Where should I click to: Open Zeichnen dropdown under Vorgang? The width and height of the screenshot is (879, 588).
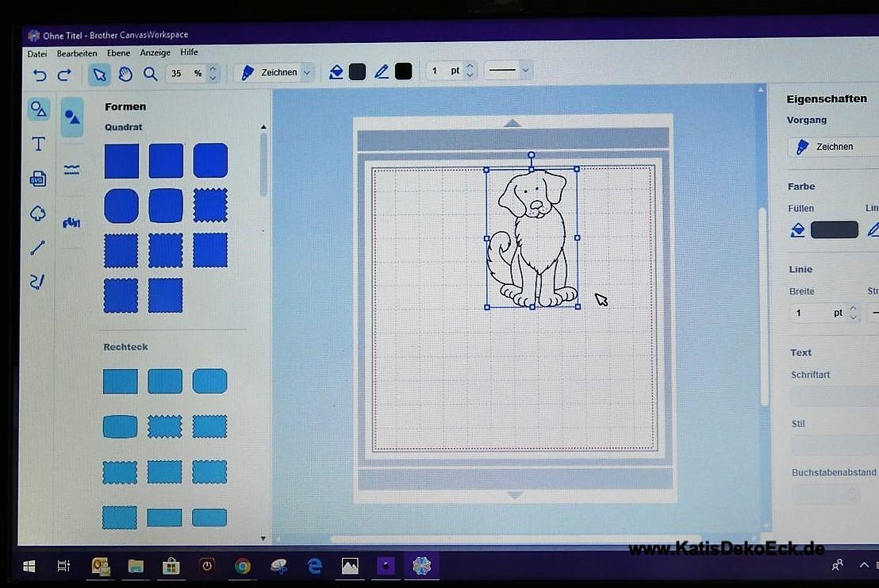[x=833, y=147]
